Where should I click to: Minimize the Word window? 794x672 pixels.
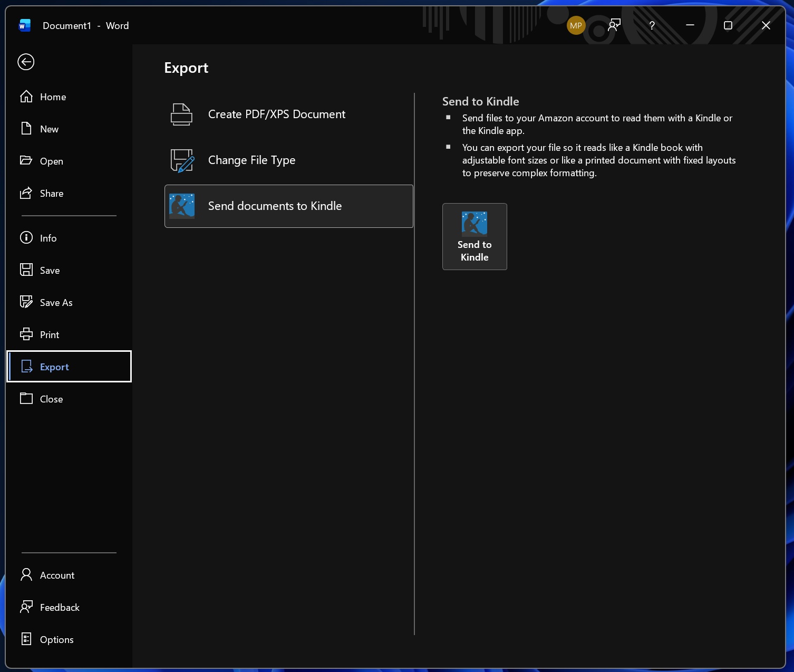[x=690, y=25]
